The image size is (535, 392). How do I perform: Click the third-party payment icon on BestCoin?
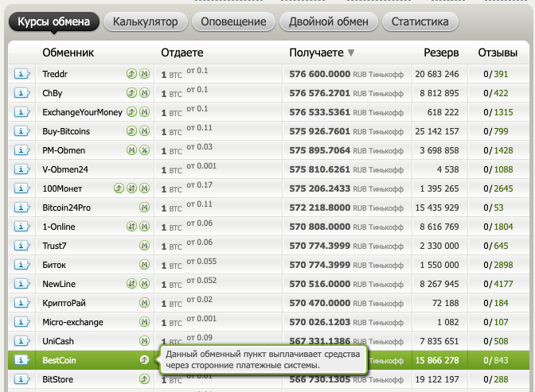145,360
